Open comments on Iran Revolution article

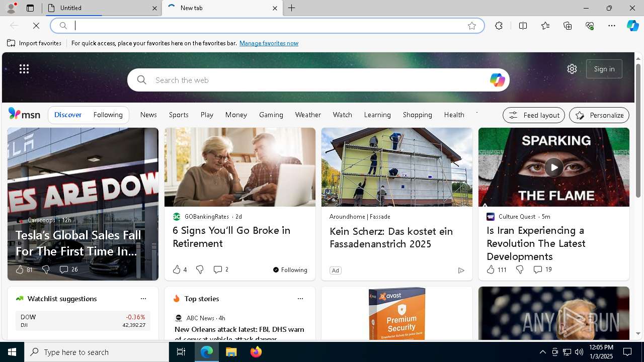pyautogui.click(x=543, y=269)
